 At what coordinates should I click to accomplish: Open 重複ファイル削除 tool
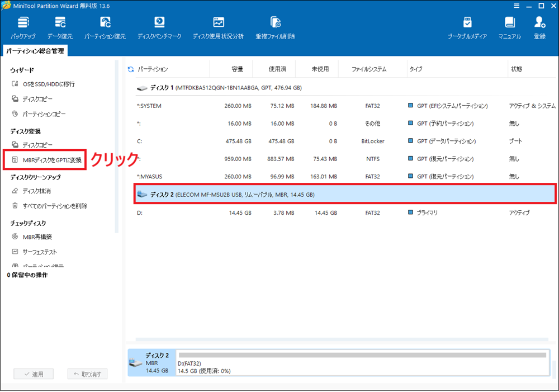coord(275,28)
